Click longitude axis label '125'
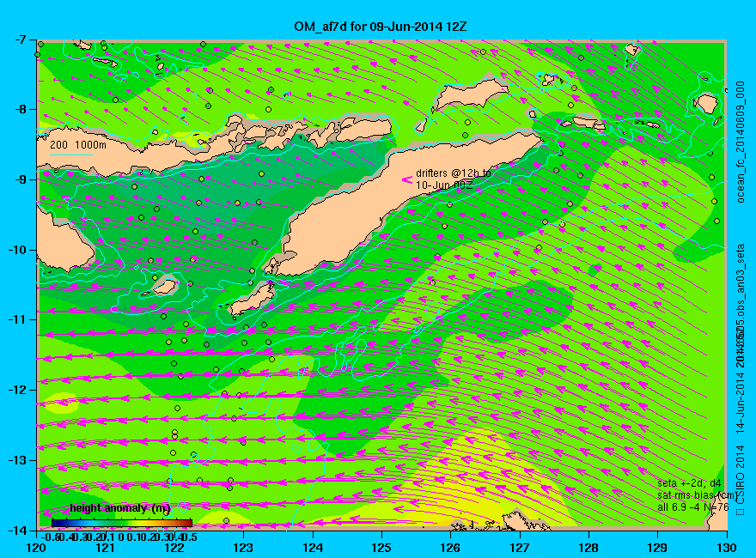The image size is (756, 558). 381,548
